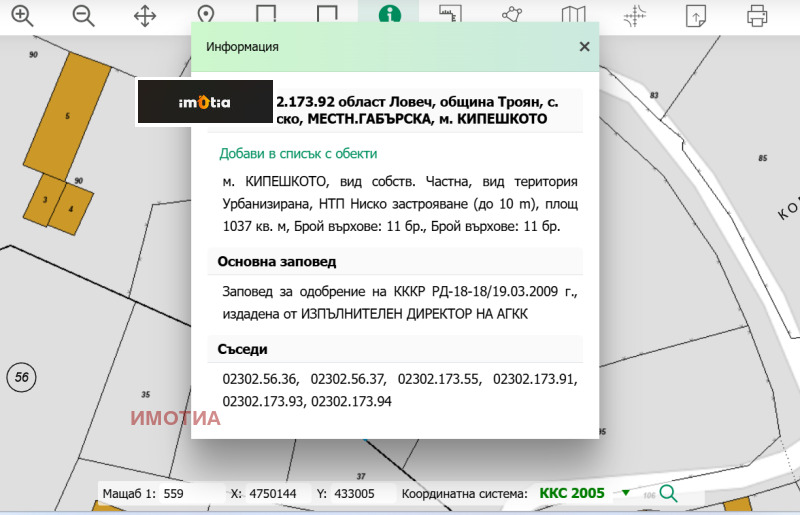Click the zoom out magnifier tool

pyautogui.click(x=83, y=15)
